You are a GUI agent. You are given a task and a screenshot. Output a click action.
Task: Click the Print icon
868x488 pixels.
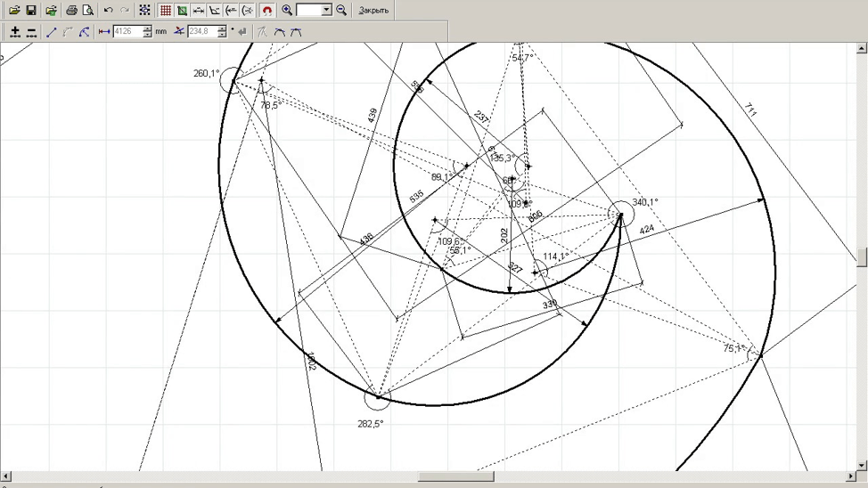[x=71, y=11]
